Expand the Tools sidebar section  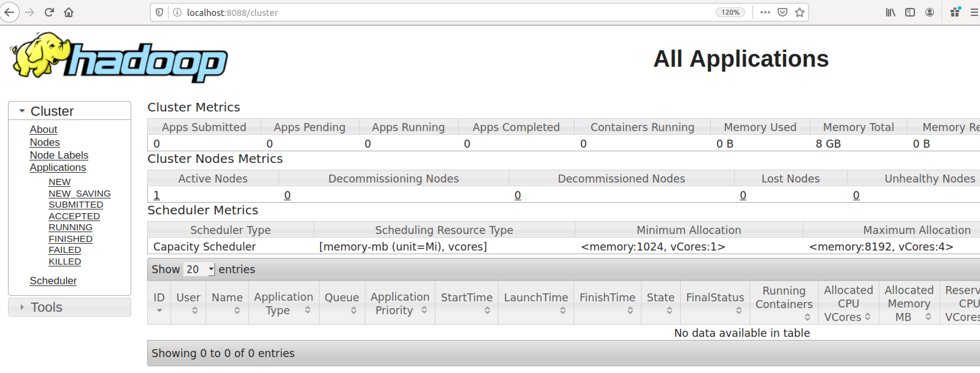[70, 307]
